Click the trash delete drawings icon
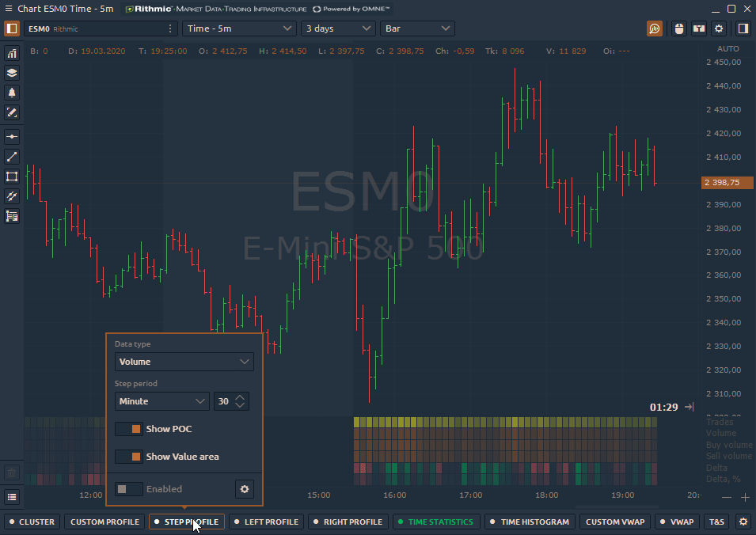 pos(12,472)
